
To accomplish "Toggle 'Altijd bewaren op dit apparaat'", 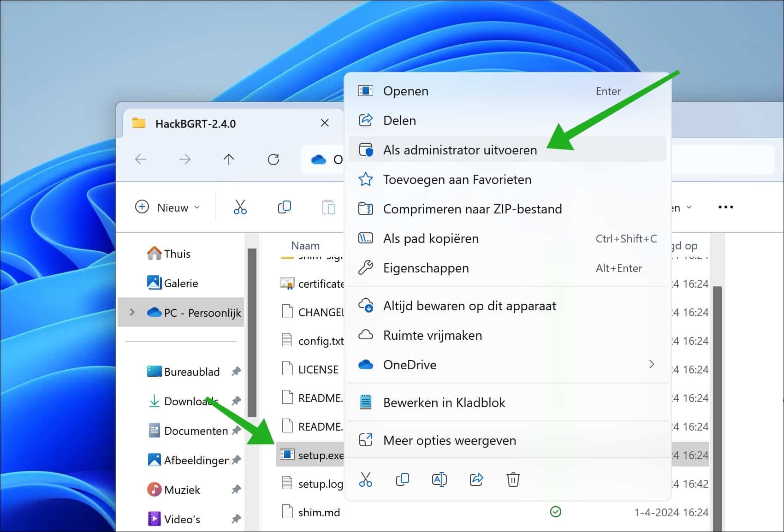I will (x=469, y=306).
